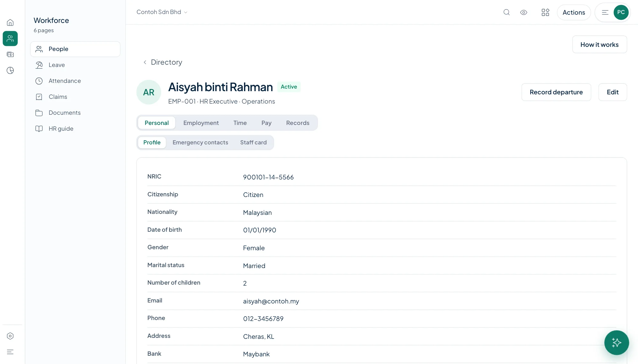Click the AR profile avatar
The image size is (638, 364).
pos(149,92)
